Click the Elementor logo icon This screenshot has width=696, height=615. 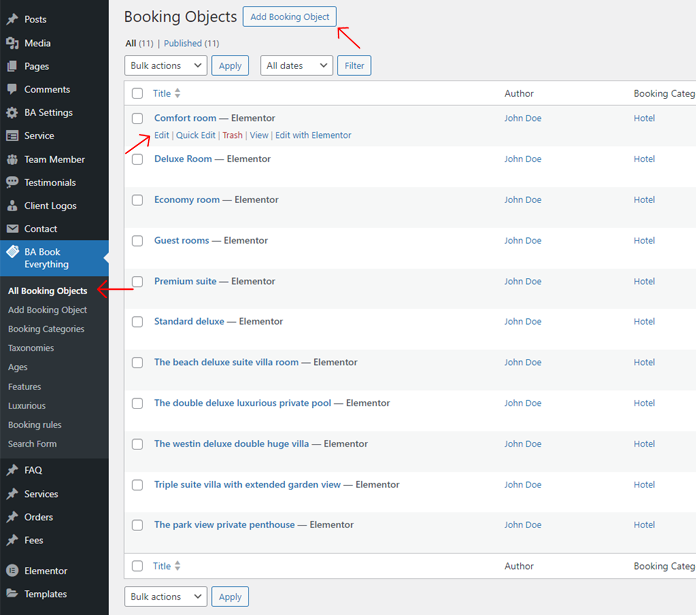pyautogui.click(x=12, y=571)
